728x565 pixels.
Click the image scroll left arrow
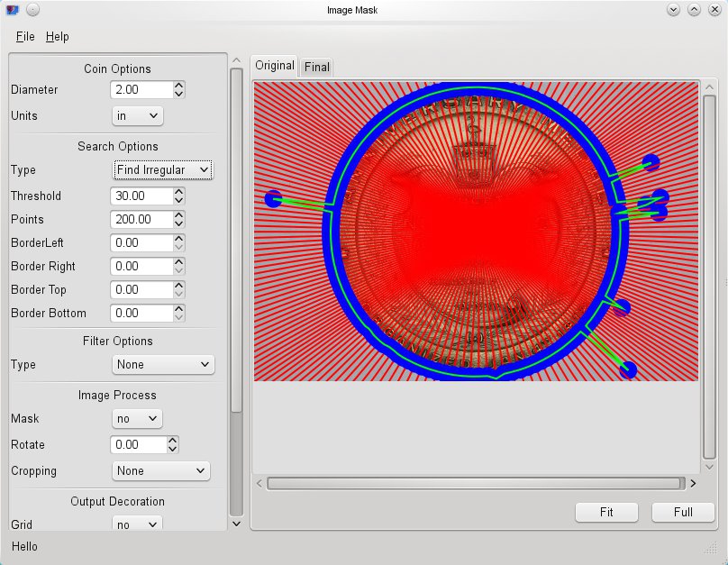(259, 483)
